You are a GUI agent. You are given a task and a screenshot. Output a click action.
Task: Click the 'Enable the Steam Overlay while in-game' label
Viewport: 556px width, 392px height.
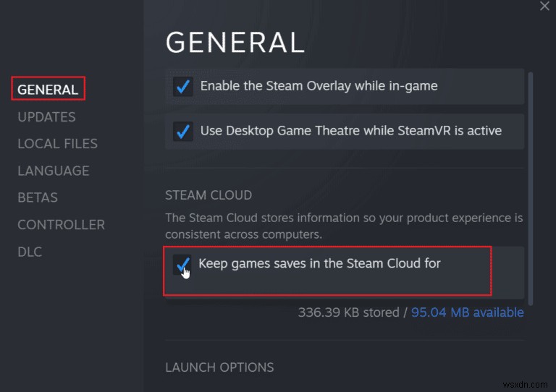tap(319, 86)
